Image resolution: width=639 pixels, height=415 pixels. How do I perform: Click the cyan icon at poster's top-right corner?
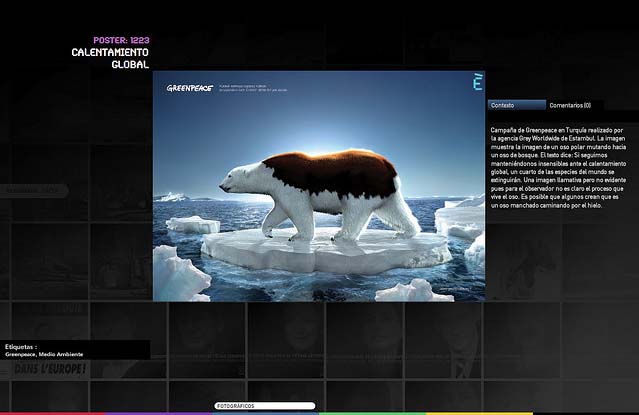[x=477, y=81]
